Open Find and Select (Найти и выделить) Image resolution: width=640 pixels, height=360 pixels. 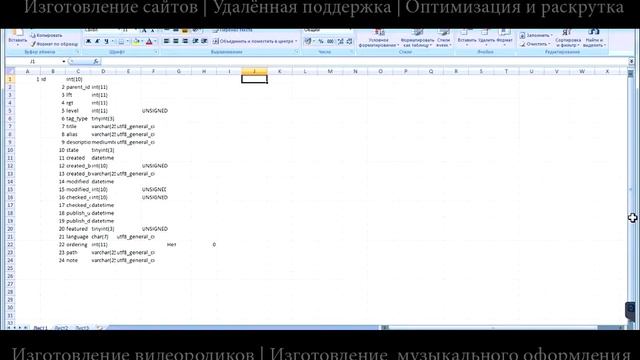[594, 38]
